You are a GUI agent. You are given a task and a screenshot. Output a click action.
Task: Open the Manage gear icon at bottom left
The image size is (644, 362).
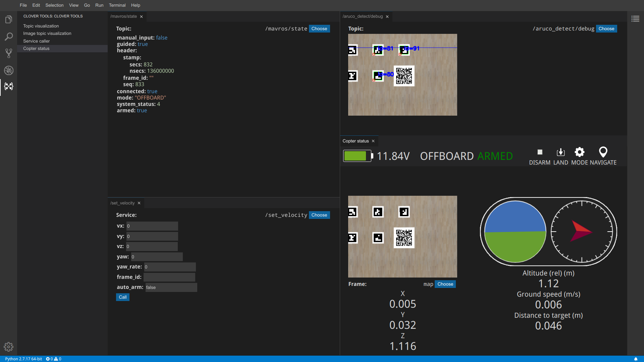click(9, 347)
